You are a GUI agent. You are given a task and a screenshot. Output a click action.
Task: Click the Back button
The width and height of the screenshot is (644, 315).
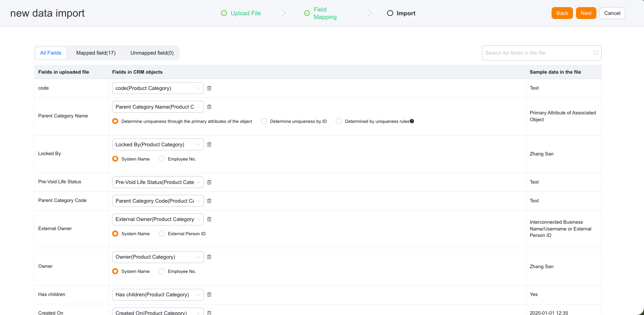tap(562, 13)
